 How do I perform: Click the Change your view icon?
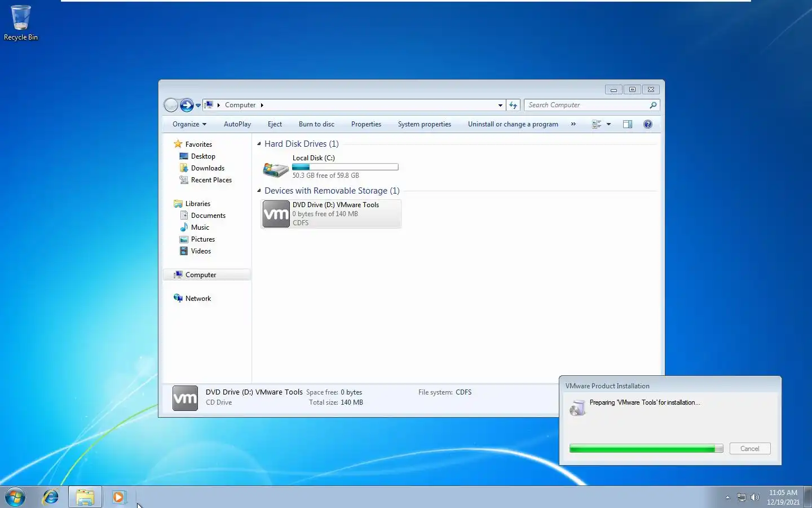tap(597, 124)
